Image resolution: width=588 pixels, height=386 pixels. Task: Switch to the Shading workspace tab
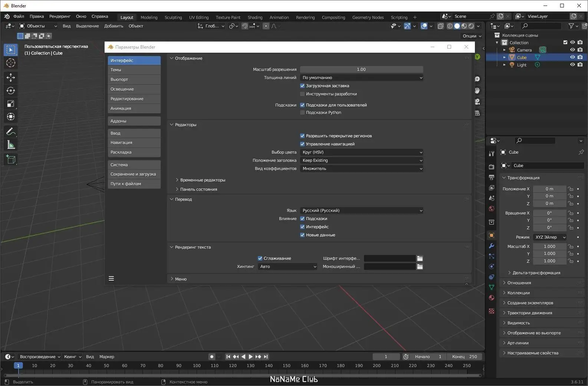[x=255, y=17]
